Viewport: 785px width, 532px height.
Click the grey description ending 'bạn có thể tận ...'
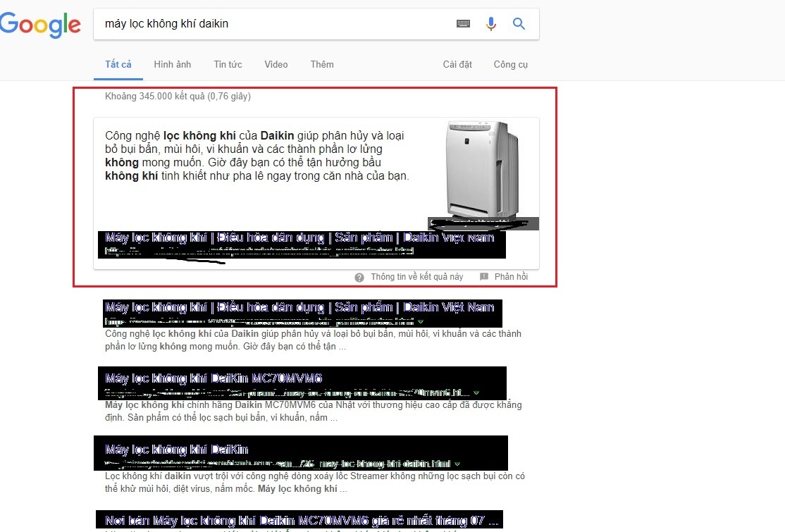pyautogui.click(x=313, y=340)
